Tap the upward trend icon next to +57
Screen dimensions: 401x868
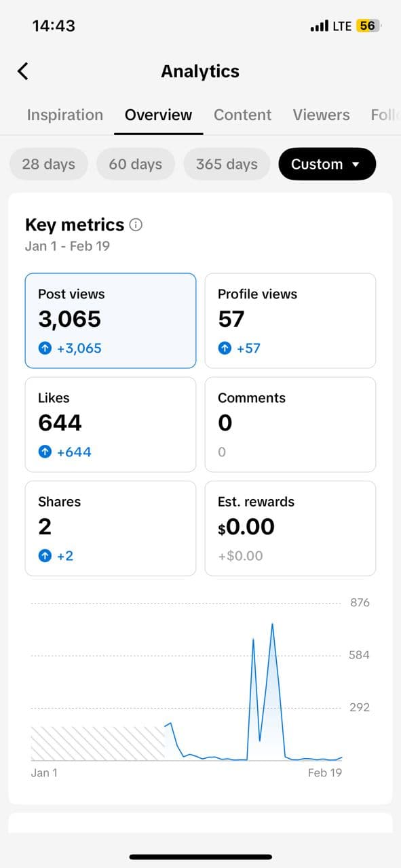[225, 348]
